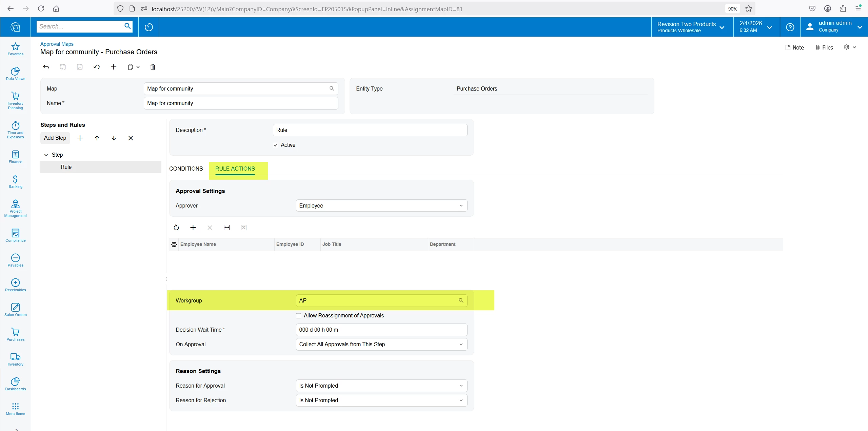868x431 pixels.
Task: Click the add new record plus icon
Action: click(114, 67)
